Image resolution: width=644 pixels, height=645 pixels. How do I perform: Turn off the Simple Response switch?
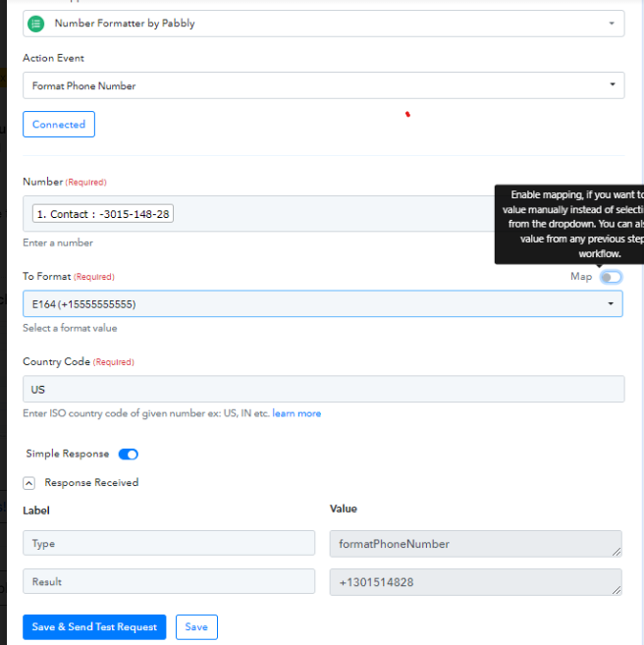pos(128,455)
